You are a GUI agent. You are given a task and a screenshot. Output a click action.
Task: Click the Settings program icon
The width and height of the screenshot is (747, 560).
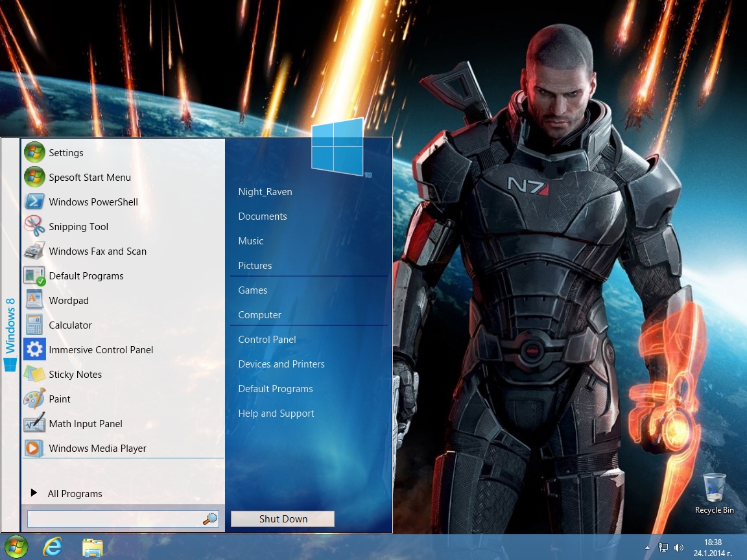(x=34, y=152)
